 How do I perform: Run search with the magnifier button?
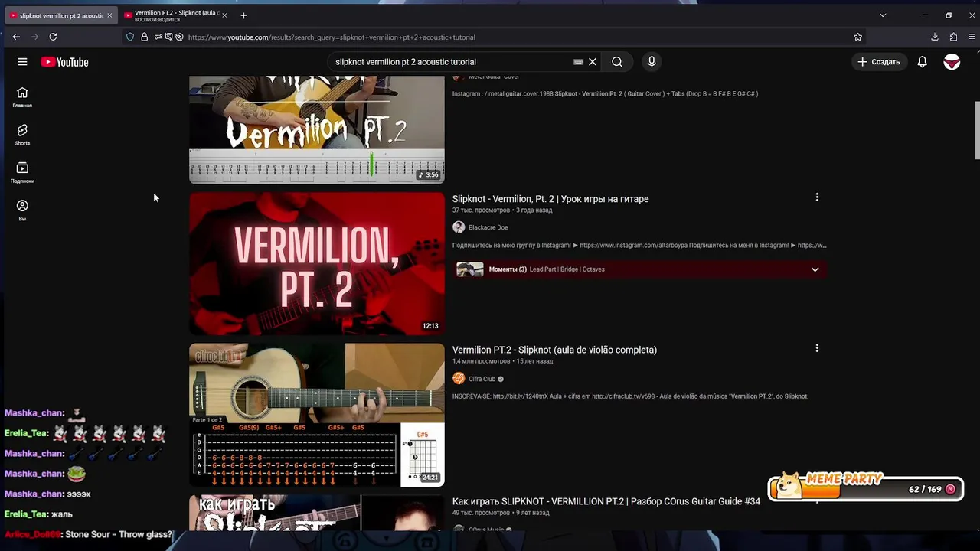tap(617, 62)
